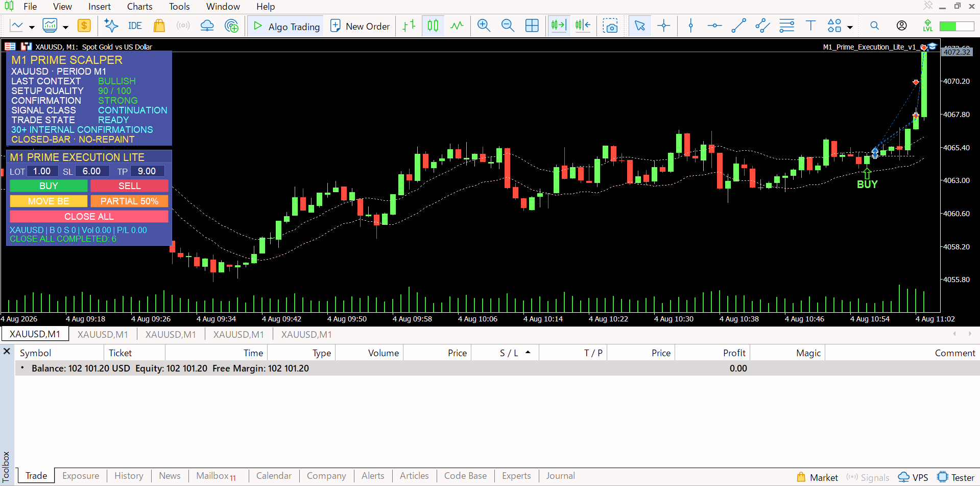The image size is (980, 486).
Task: Close the Toolbox panel
Action: coord(7,352)
